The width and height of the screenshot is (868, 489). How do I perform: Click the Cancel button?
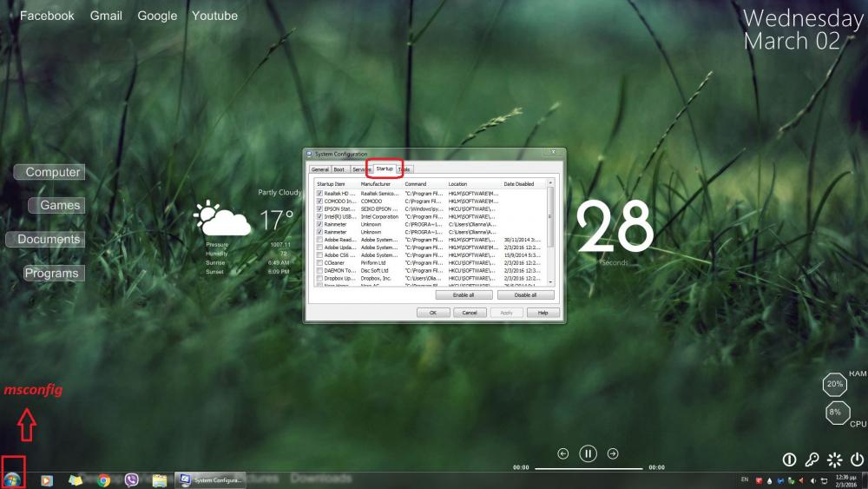click(470, 313)
